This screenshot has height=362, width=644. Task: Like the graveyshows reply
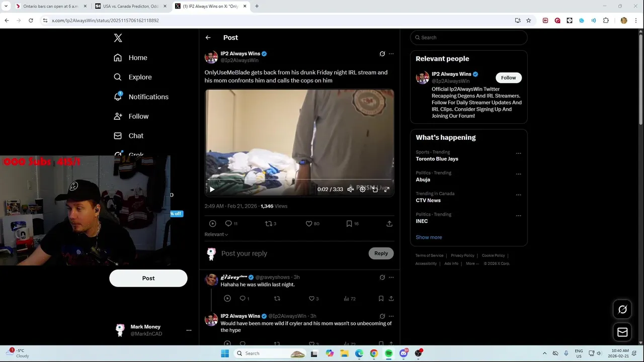point(311,299)
